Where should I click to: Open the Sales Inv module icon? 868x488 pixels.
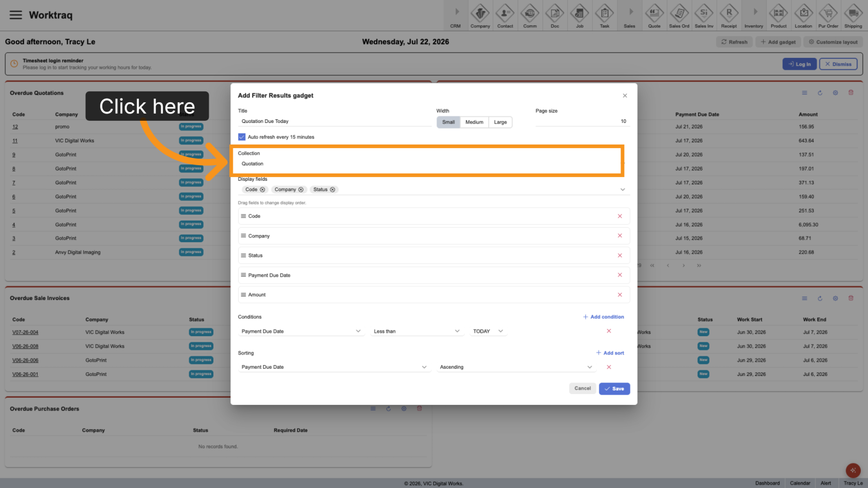[x=704, y=15]
